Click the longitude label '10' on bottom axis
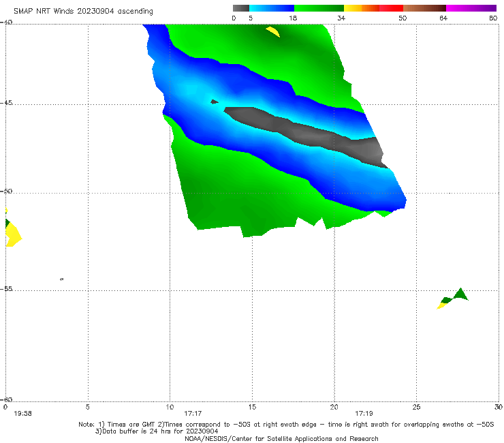Viewport: 504px width, 443px height. [170, 407]
